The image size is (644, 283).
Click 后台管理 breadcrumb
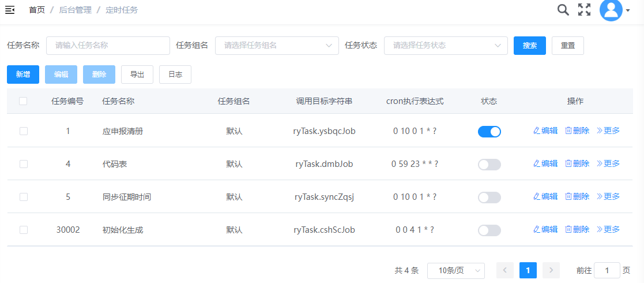point(75,10)
